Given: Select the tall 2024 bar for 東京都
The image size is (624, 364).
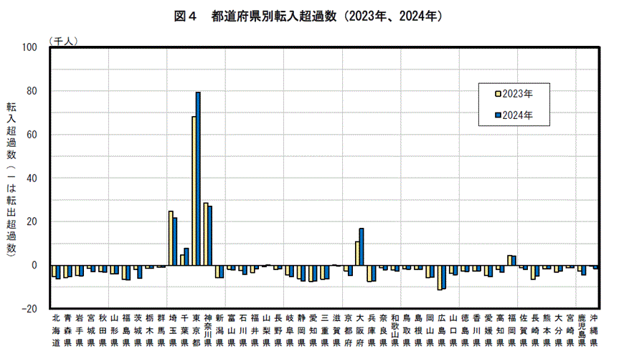Looking at the screenshot, I should (x=198, y=178).
